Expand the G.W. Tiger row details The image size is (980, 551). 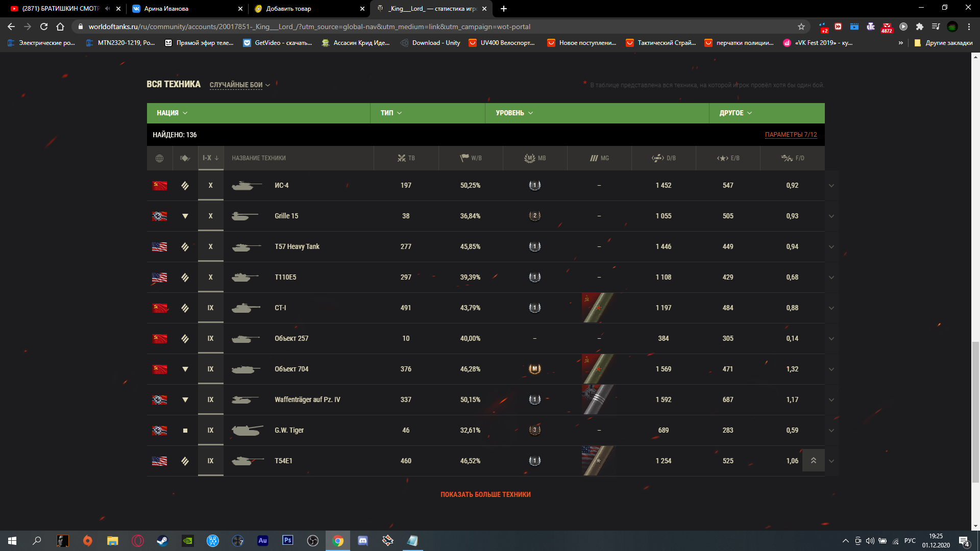click(x=831, y=431)
